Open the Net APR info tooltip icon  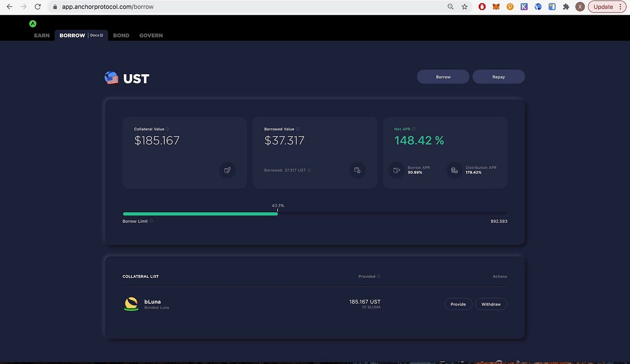tap(414, 129)
